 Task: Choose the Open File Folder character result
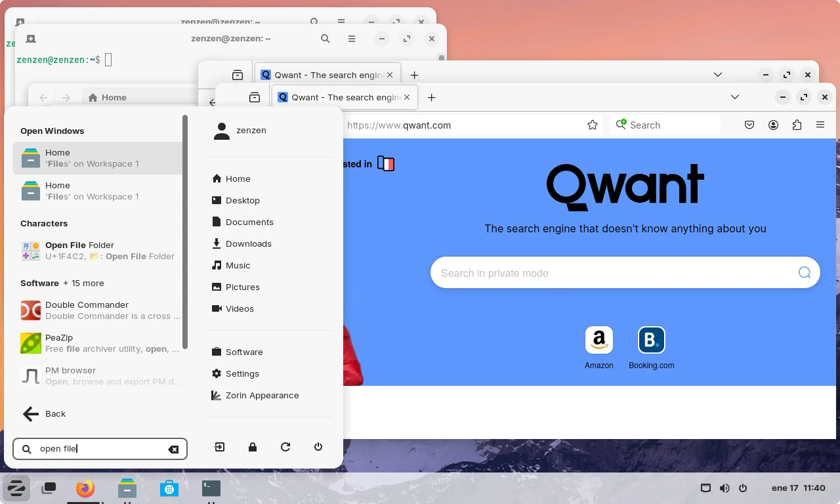(x=97, y=251)
